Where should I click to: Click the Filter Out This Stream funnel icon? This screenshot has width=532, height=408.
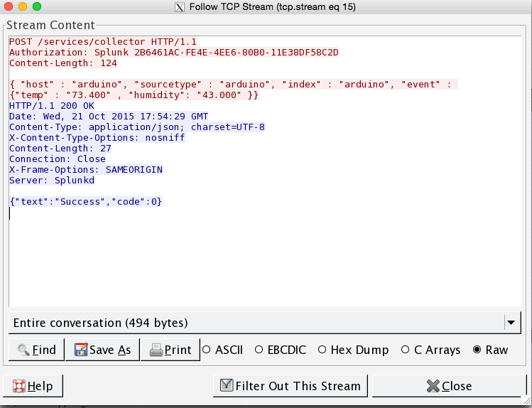pos(227,385)
